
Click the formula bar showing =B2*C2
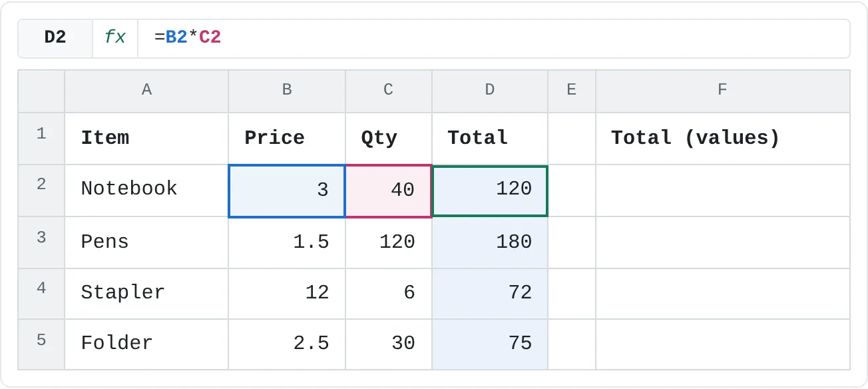[x=494, y=38]
